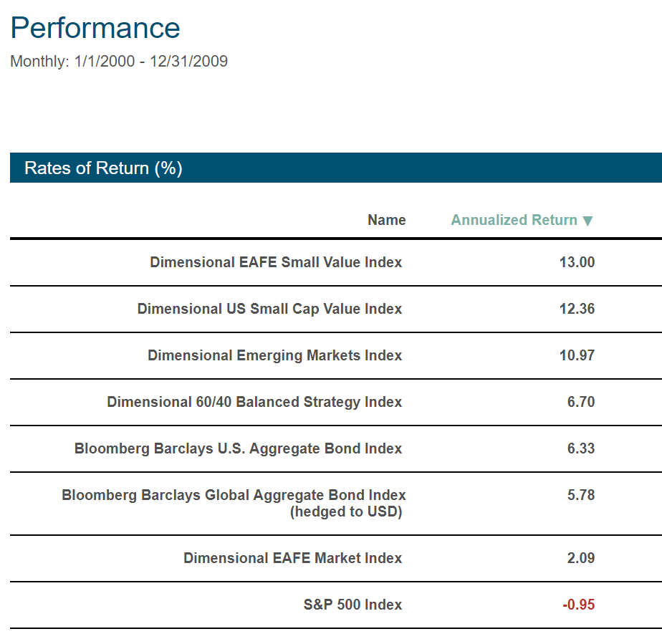This screenshot has width=662, height=644.
Task: Click the negative -0.95 return value
Action: (x=578, y=605)
